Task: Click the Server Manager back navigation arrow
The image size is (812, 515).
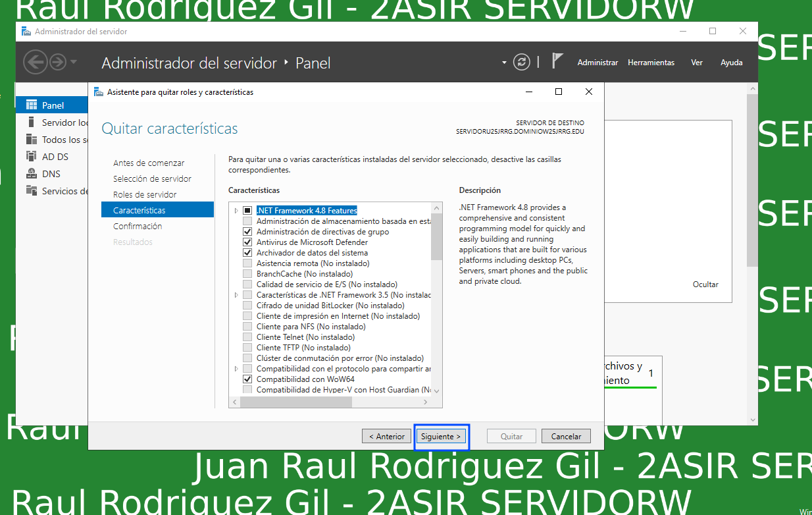Action: pyautogui.click(x=36, y=62)
